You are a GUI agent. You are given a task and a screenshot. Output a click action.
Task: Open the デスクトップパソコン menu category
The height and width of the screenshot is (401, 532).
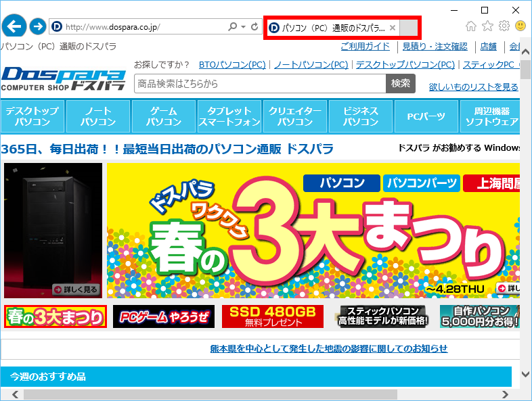(32, 116)
